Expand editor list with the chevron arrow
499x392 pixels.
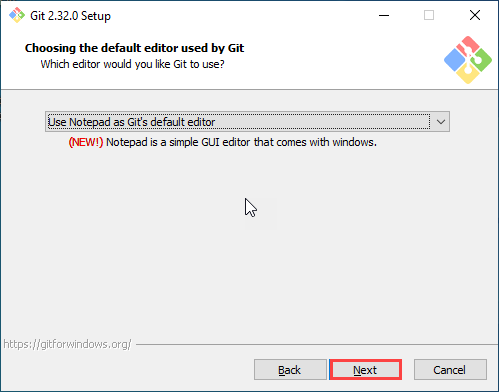coord(441,122)
